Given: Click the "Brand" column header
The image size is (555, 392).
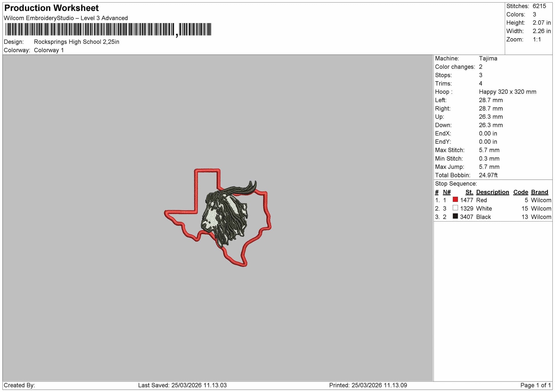Looking at the screenshot, I should click(540, 192).
